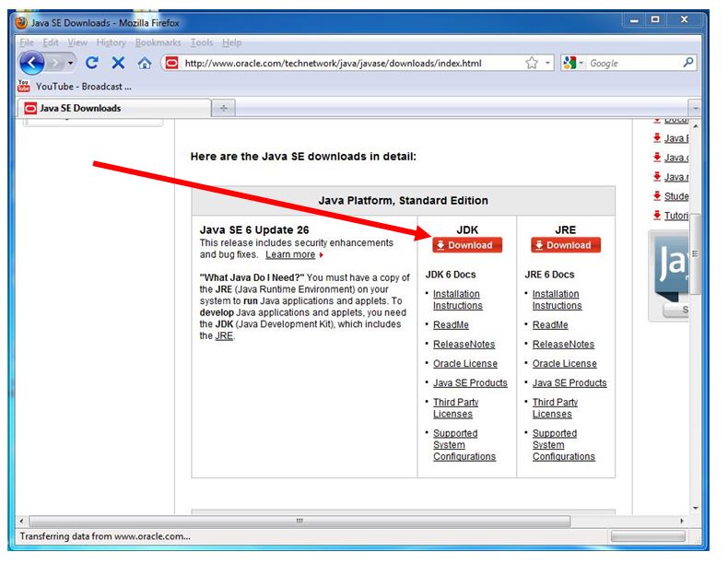Click the red JDK Download button
728x564 pixels.
tap(467, 245)
